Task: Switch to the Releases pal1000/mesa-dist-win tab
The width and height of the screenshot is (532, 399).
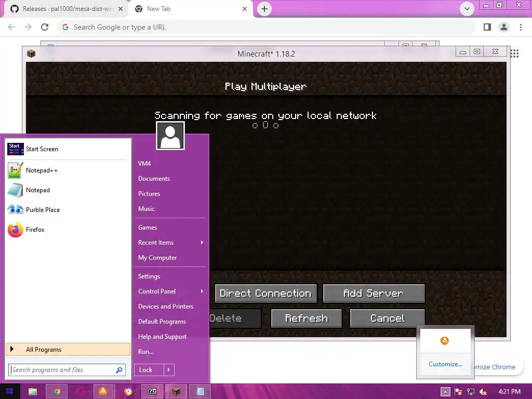Action: (x=66, y=9)
